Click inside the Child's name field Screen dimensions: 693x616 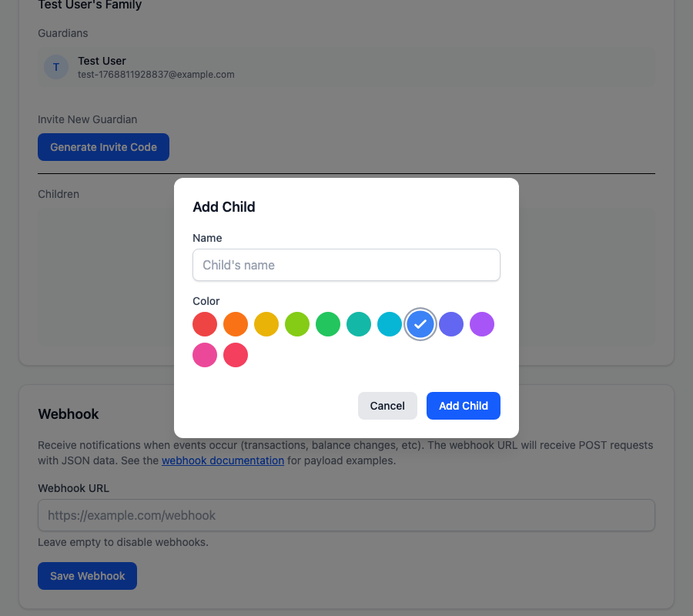tap(346, 265)
